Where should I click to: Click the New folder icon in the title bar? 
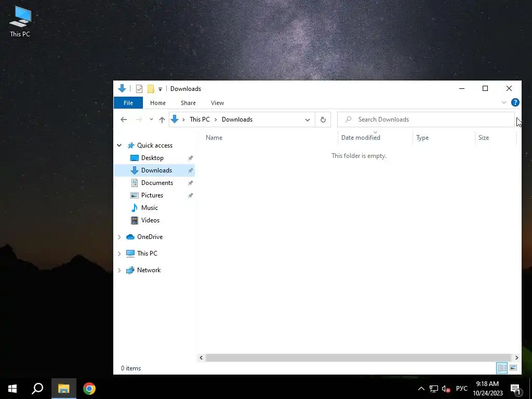(x=151, y=89)
